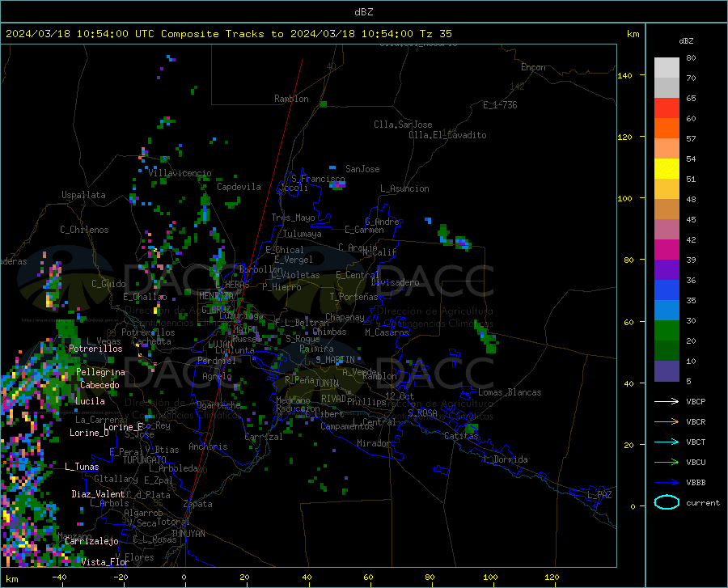The height and width of the screenshot is (588, 728).
Task: Click the 140 km vertical axis tick
Action: coord(624,75)
